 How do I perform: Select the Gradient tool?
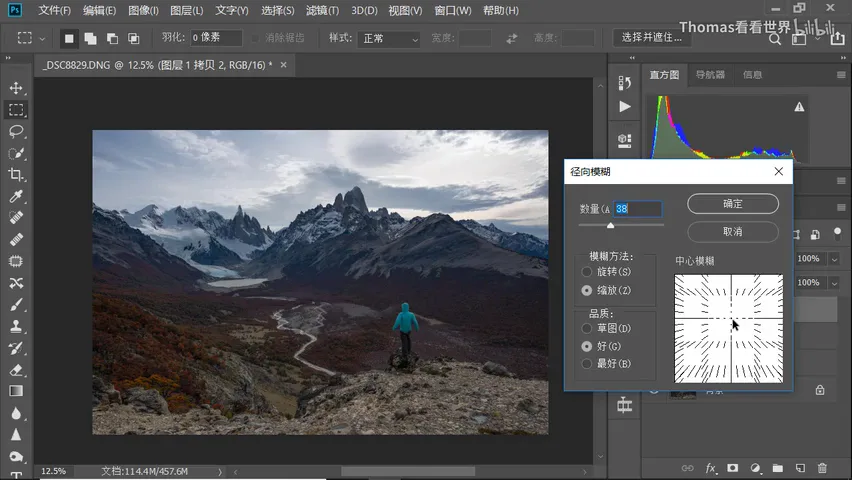[x=16, y=391]
